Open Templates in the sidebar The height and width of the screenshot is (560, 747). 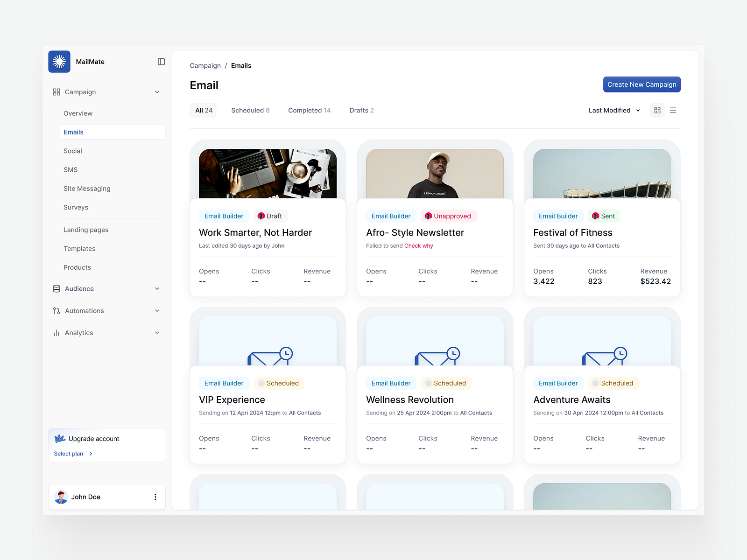pos(79,249)
